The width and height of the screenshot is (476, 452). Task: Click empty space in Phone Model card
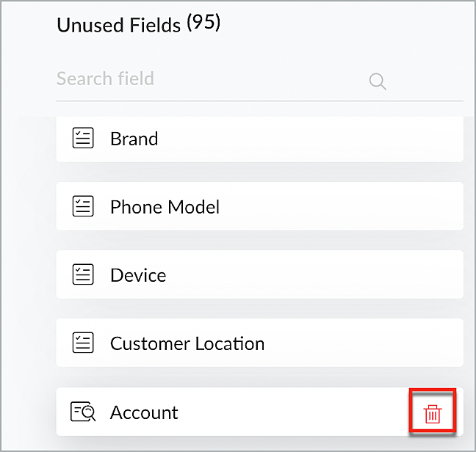tap(338, 207)
